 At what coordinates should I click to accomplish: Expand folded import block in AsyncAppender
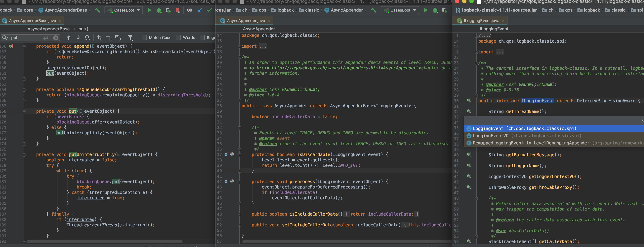(x=263, y=46)
